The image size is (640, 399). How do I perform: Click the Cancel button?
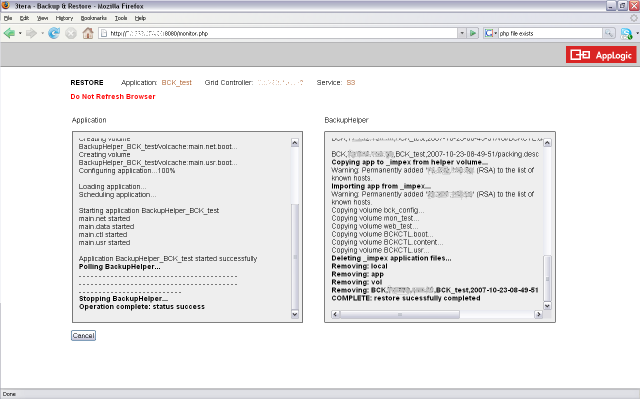(x=83, y=335)
